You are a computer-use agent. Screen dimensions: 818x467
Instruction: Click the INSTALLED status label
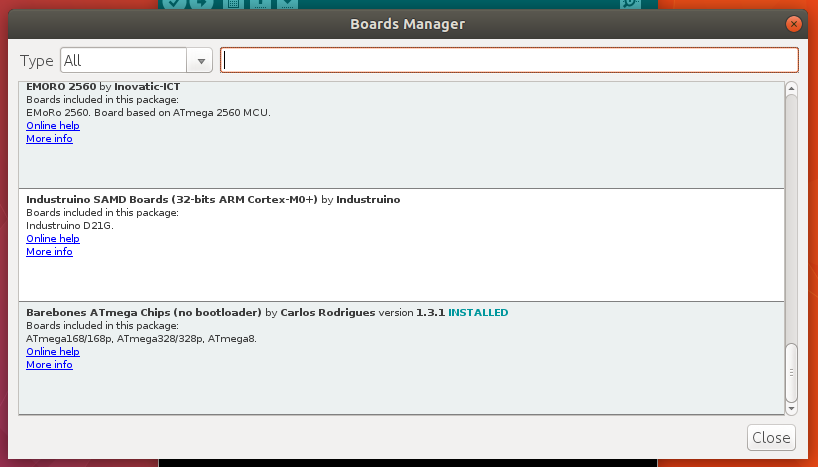click(478, 313)
